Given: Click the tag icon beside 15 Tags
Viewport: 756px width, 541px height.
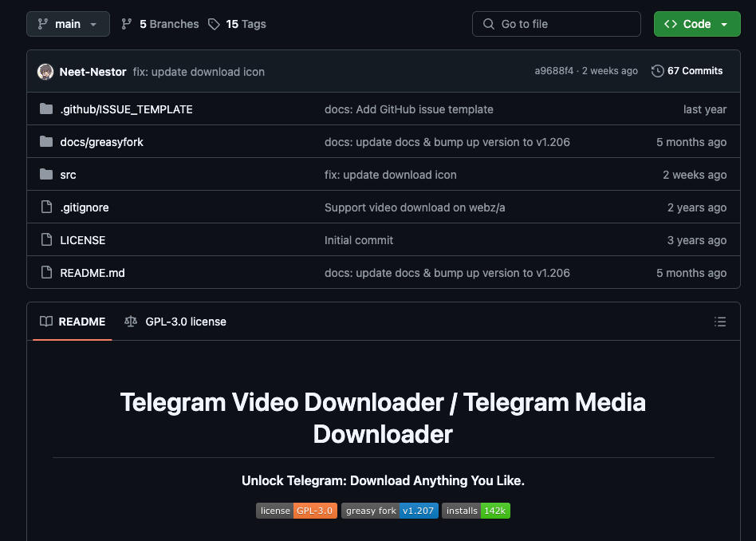Looking at the screenshot, I should (214, 24).
